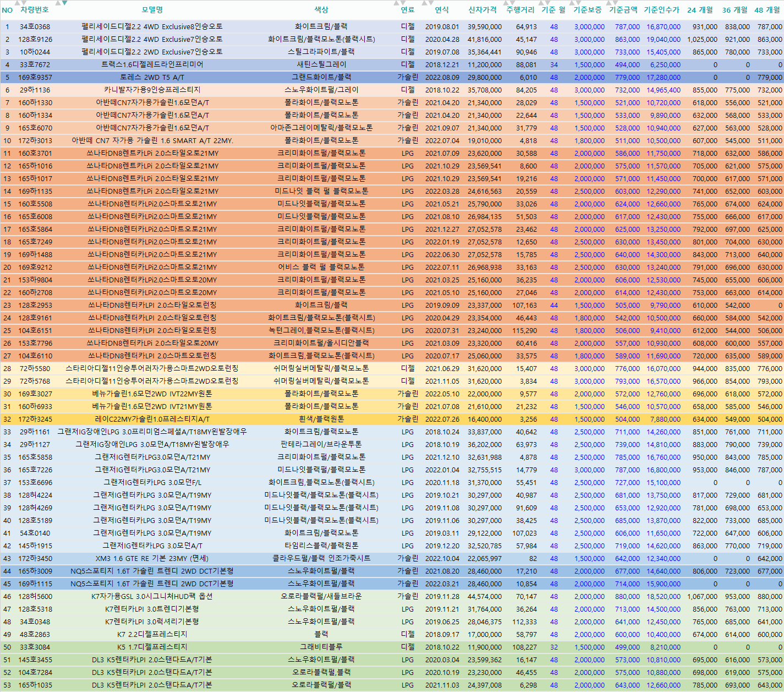Click model cell 베뉴가솔린1.6모던2WD IVT22MY원톤
This screenshot has width=784, height=692.
[152, 394]
